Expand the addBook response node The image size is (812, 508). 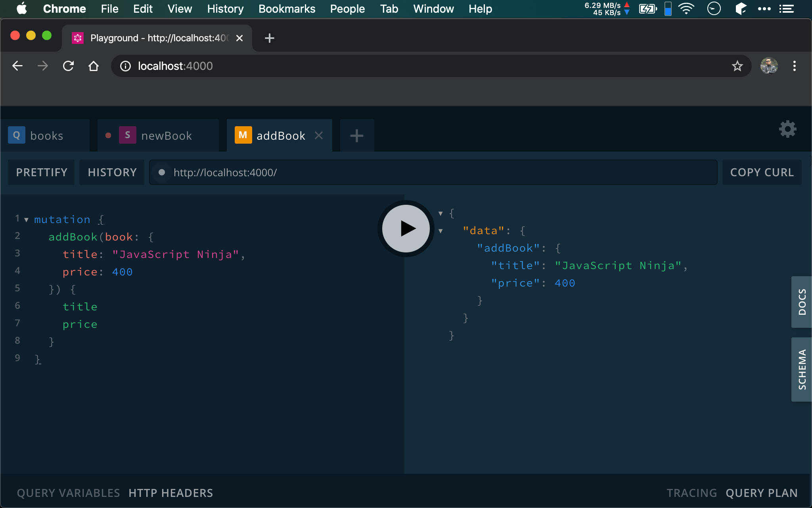[442, 248]
